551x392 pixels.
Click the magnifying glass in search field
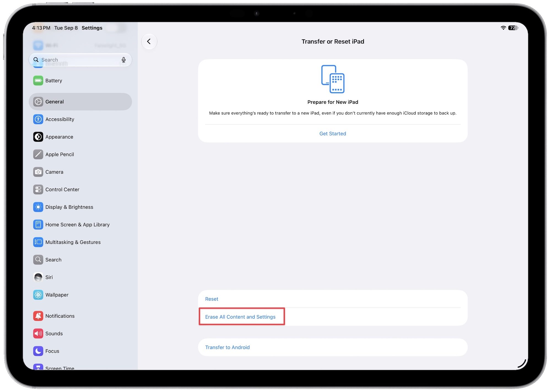click(36, 60)
